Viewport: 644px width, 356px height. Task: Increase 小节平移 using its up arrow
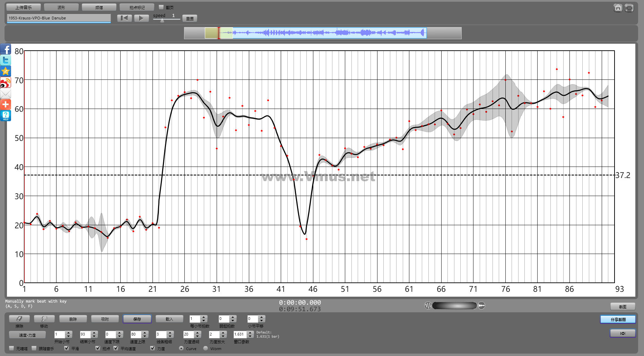click(x=262, y=317)
